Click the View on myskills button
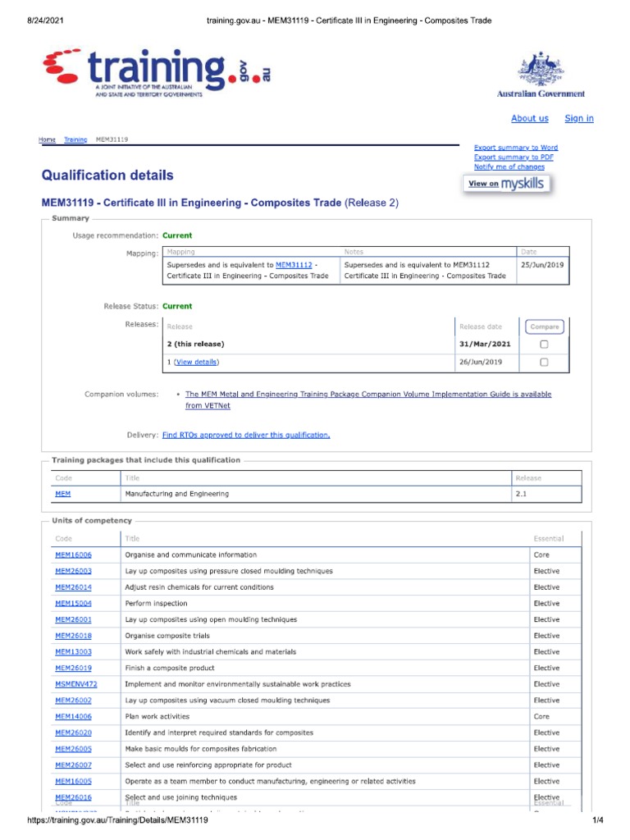This screenshot has height=840, width=630. pyautogui.click(x=506, y=184)
